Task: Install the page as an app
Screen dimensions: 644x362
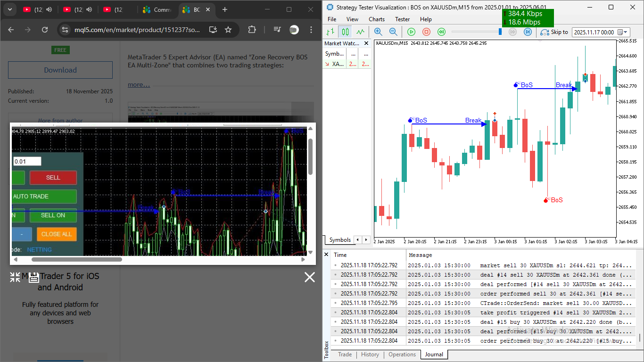Action: click(213, 30)
